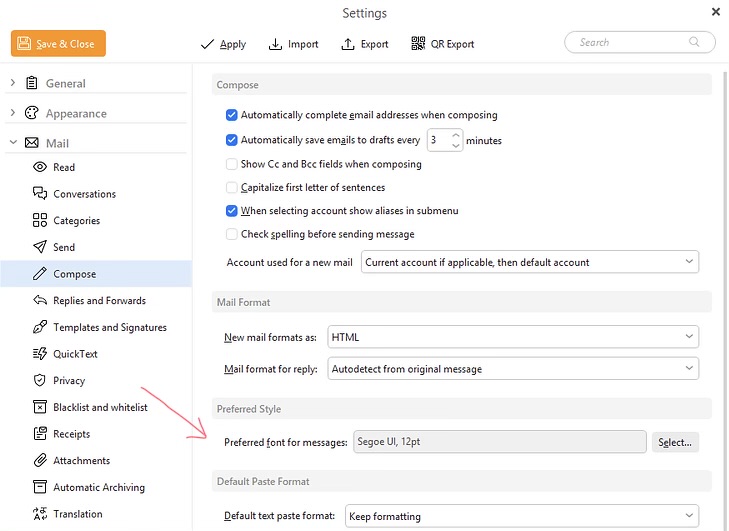729x531 pixels.
Task: Click the Import toolbar icon
Action: 275,44
